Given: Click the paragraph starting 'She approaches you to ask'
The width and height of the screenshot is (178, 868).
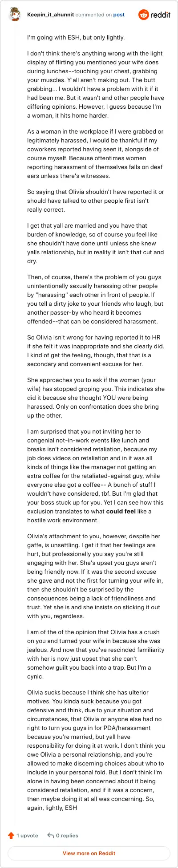Looking at the screenshot, I should 96,398.
